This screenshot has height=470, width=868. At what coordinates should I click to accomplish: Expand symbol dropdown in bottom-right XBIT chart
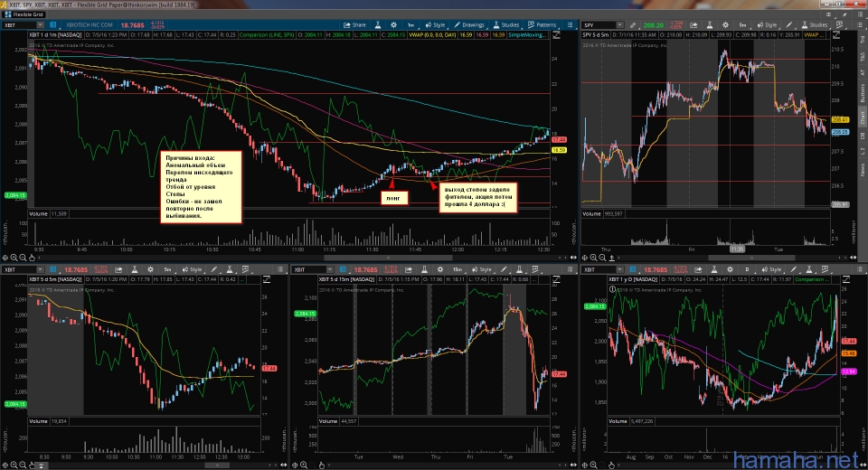(620, 269)
